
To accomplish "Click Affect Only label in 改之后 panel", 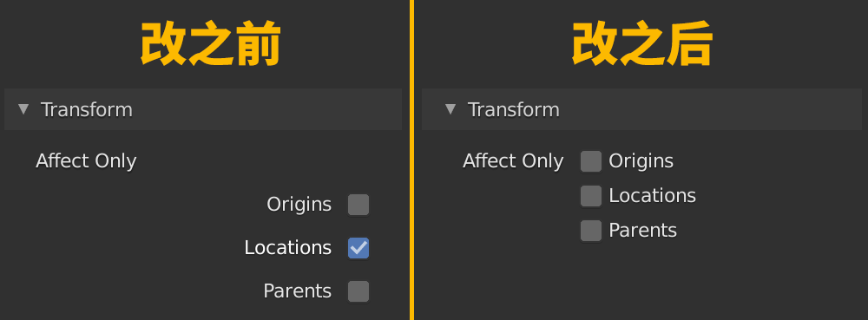I will pos(513,160).
